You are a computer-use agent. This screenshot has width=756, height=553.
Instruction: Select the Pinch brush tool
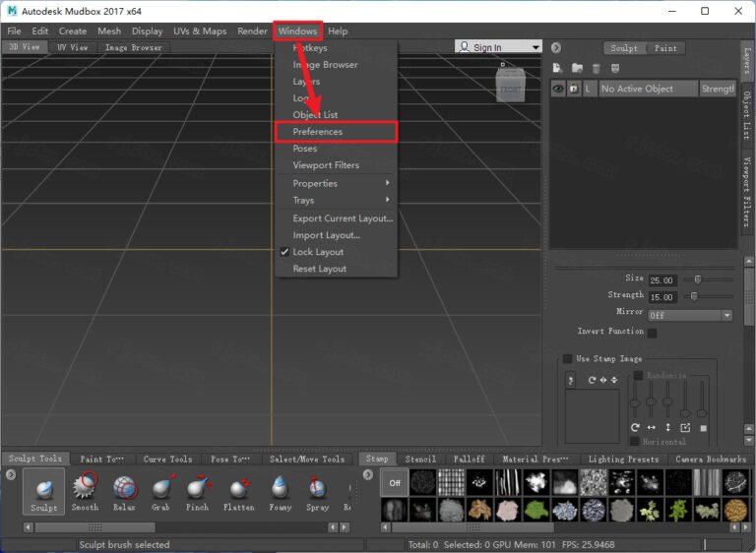[198, 491]
